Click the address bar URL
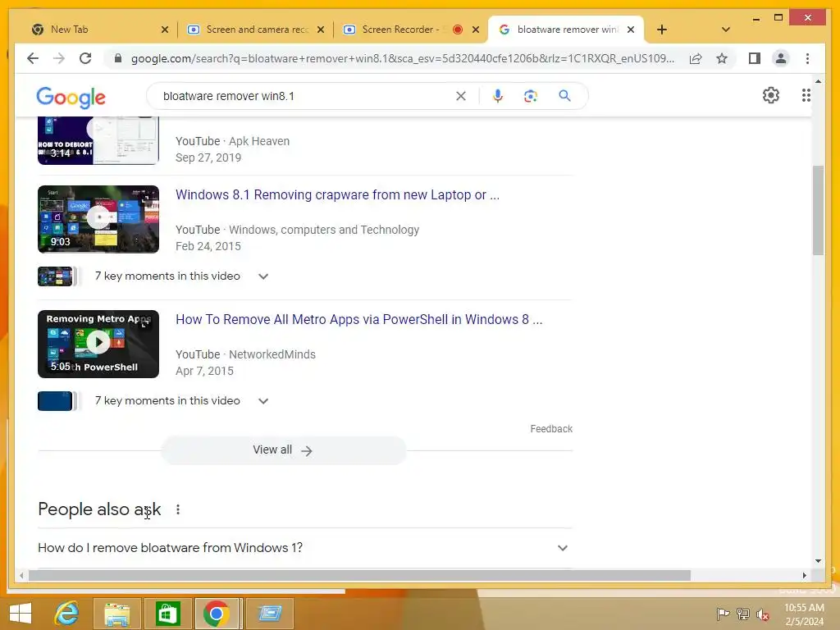This screenshot has width=840, height=630. point(402,58)
